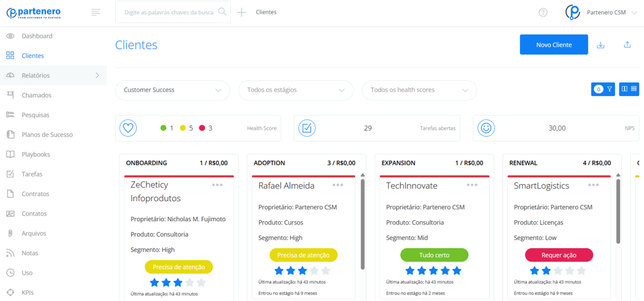Screen dimensions: 644x301
Task: Open the Customer Success dropdown
Action: coord(172,90)
